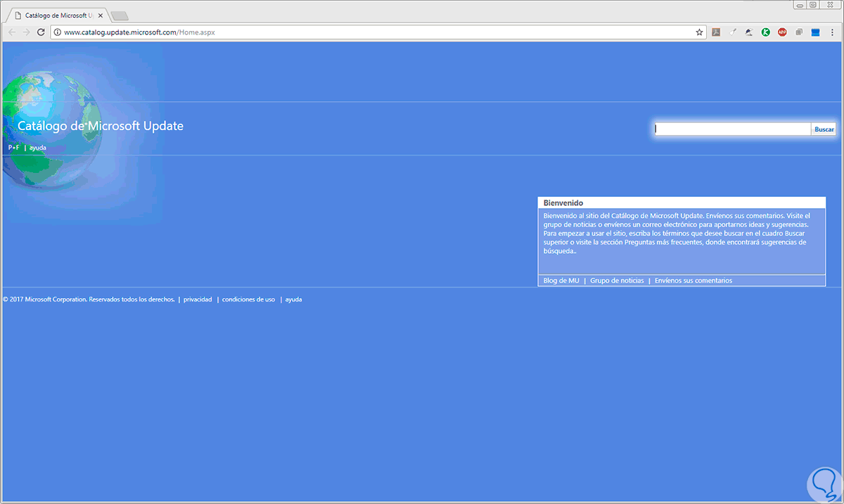Screen dimensions: 844x504
Task: Click the Buscar search button
Action: pyautogui.click(x=824, y=129)
